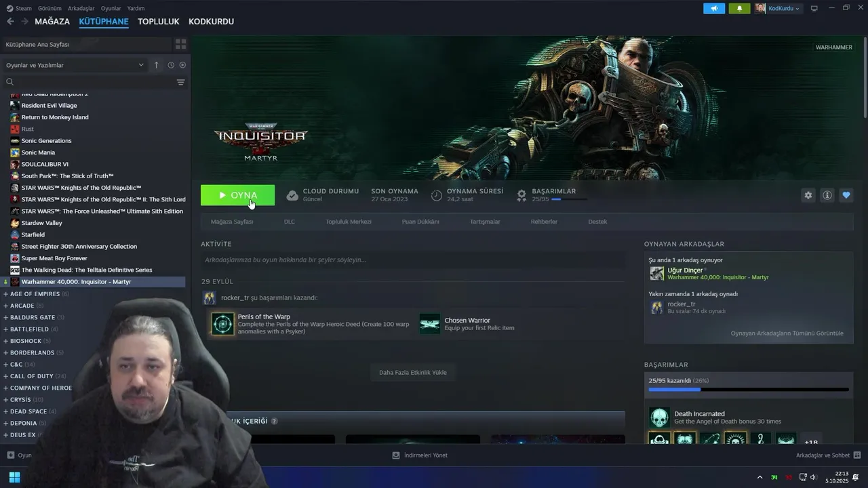Open the KodKurdu account dropdown
Viewport: 868px width, 488px height.
778,8
